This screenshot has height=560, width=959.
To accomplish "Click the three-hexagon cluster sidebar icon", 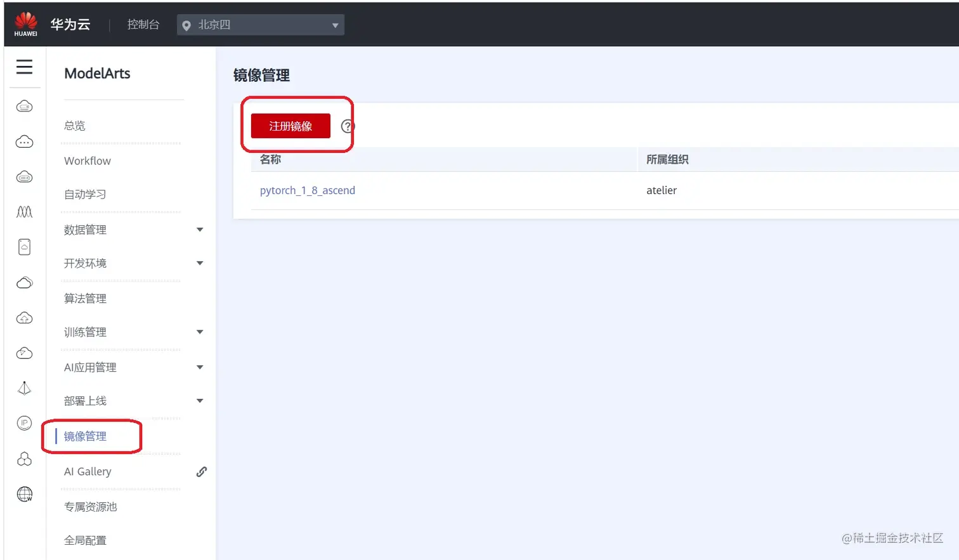I will [x=24, y=459].
